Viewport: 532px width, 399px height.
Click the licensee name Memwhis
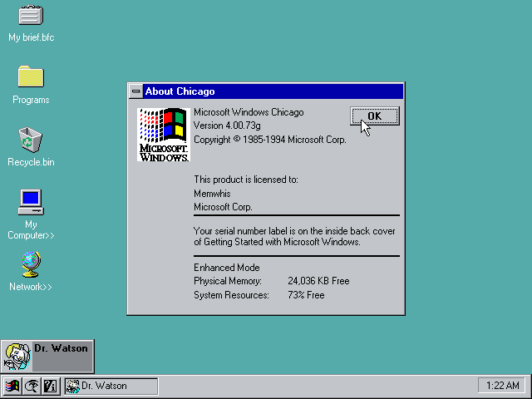pos(212,193)
